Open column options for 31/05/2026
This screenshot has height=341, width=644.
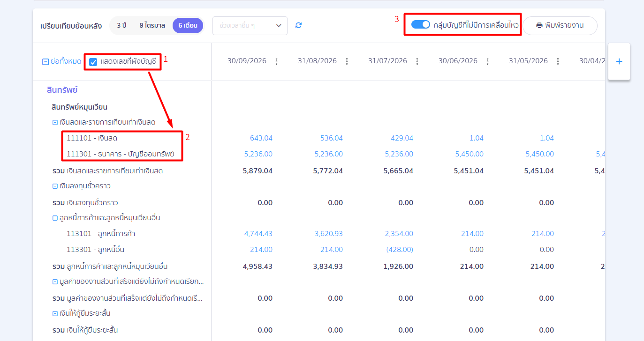558,61
